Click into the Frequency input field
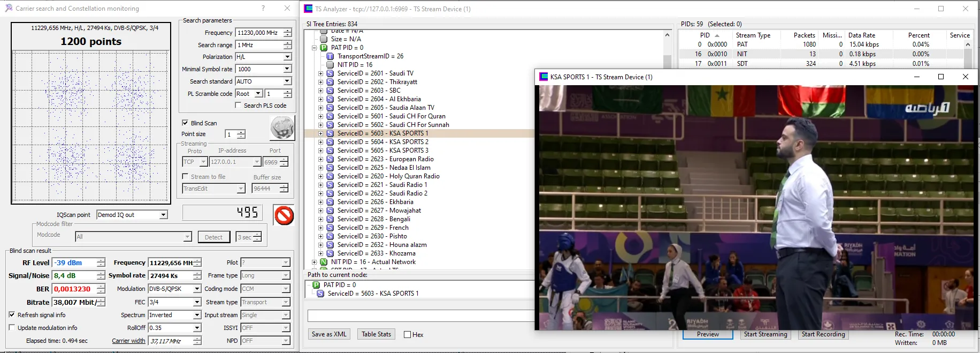The image size is (980, 353). point(259,33)
